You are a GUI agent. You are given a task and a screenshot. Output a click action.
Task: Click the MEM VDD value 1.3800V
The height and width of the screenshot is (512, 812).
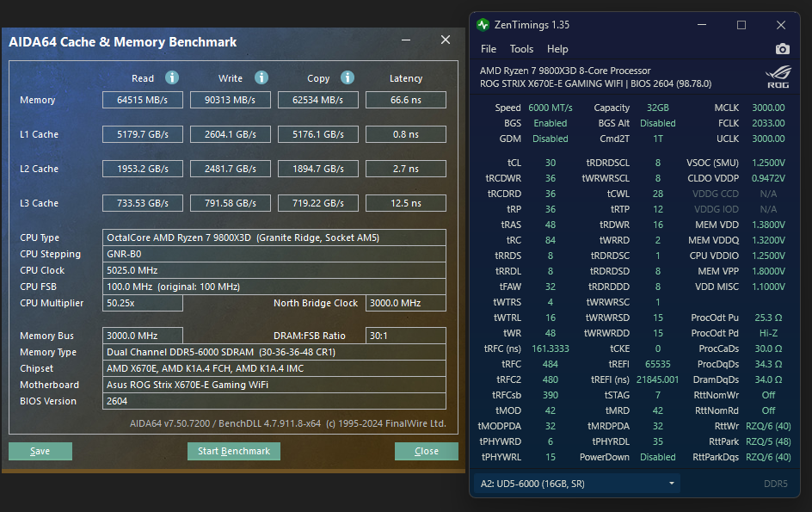(768, 225)
